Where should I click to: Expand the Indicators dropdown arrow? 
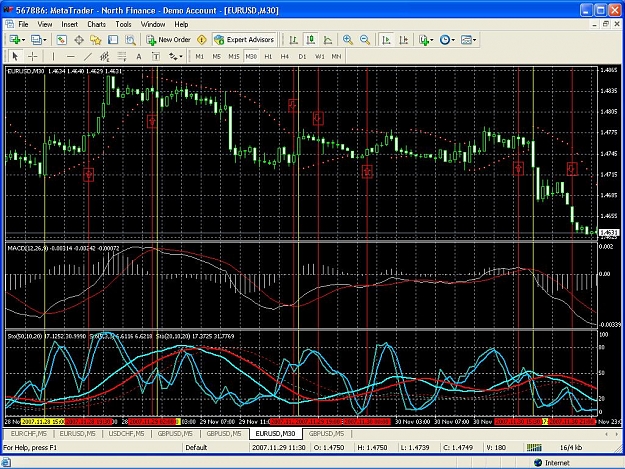pyautogui.click(x=432, y=40)
